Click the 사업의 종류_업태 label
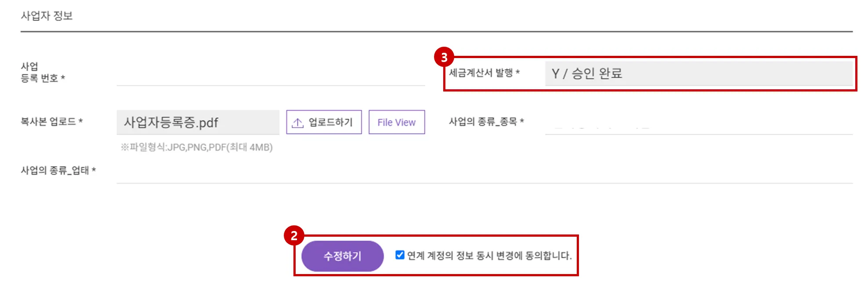This screenshot has height=282, width=868. pos(58,170)
